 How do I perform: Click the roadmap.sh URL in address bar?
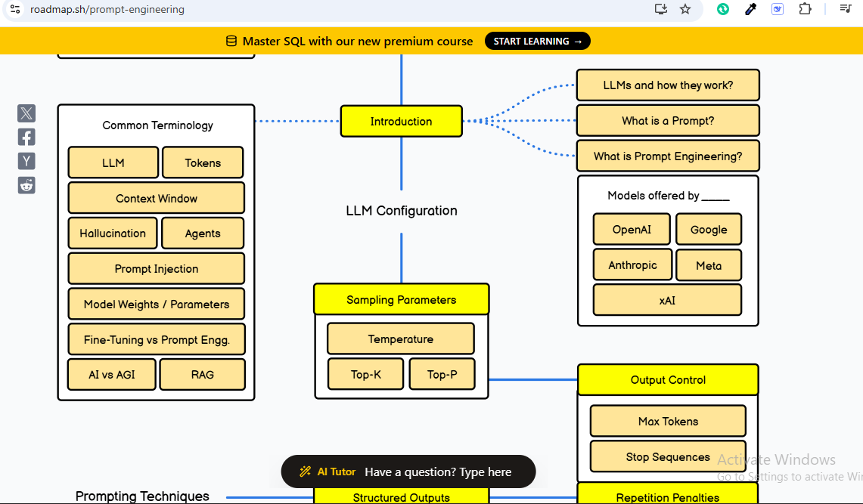[x=107, y=9]
